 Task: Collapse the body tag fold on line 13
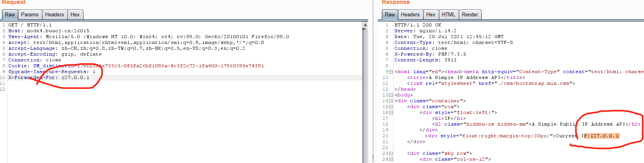391,95
